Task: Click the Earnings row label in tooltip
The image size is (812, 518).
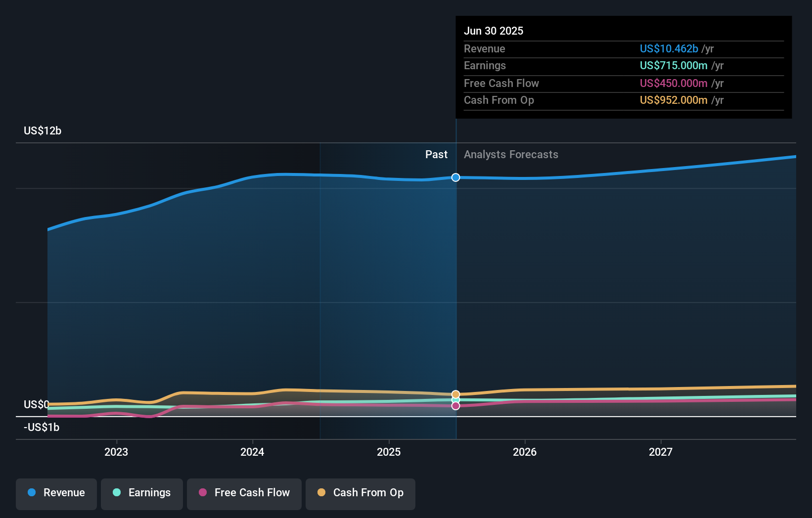Action: (x=485, y=65)
